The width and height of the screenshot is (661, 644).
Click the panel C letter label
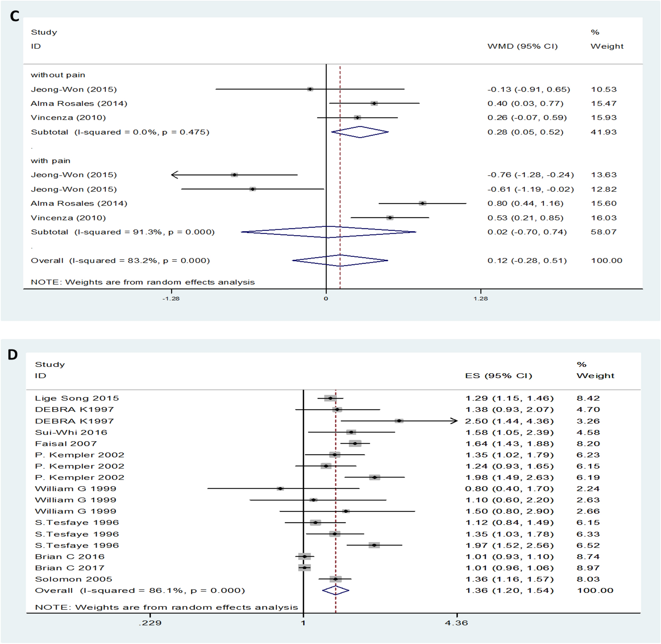click(x=15, y=16)
